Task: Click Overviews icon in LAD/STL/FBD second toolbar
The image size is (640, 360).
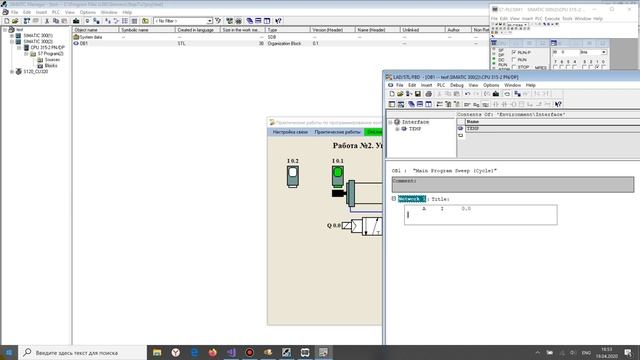Action: click(x=392, y=104)
